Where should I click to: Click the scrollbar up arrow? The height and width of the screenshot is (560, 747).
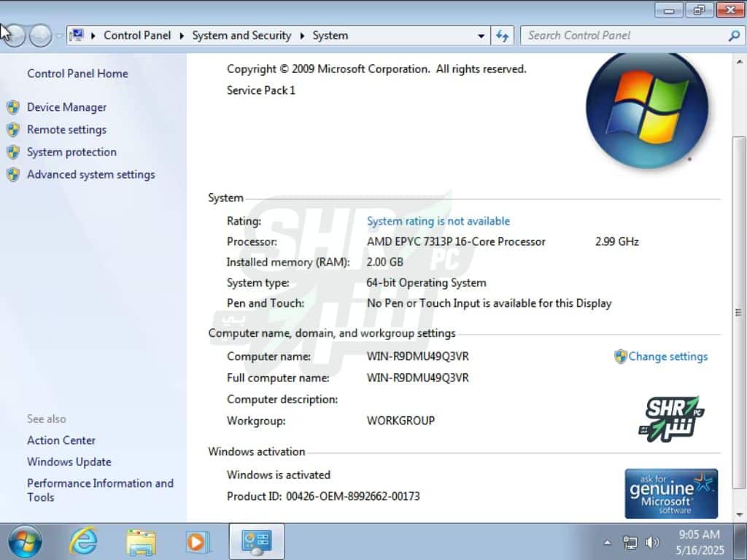(x=739, y=61)
